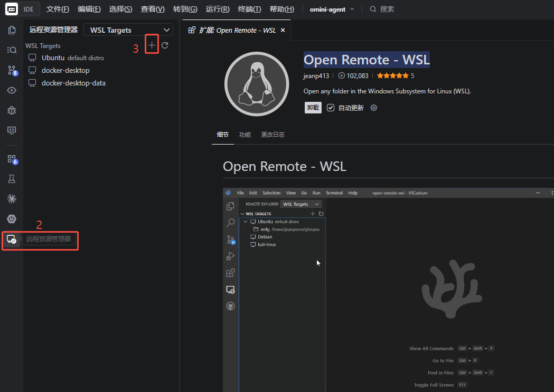Click the 卸载 uninstall button

313,108
